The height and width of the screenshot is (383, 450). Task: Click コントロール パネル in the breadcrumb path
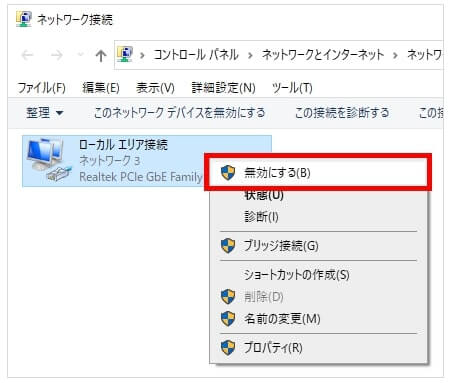[196, 55]
